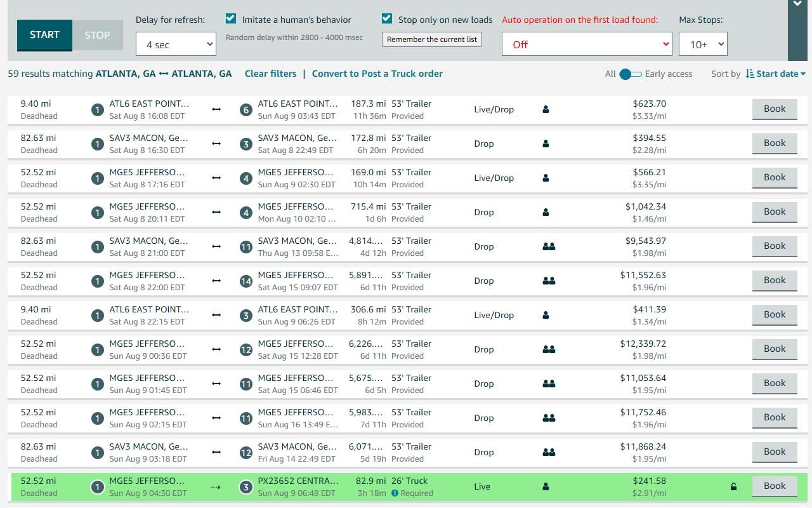The height and width of the screenshot is (508, 812).
Task: Click the team driver icon on $9,543.97 row
Action: tap(549, 247)
